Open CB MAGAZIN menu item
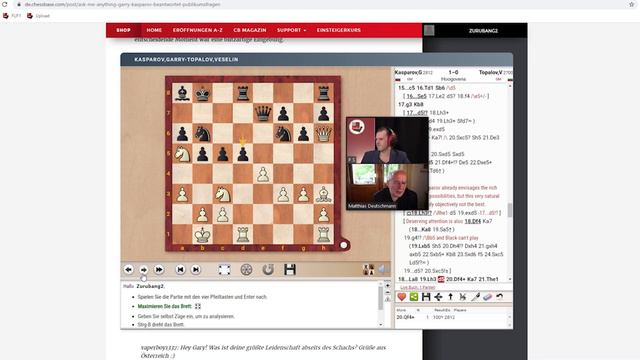 [250, 30]
